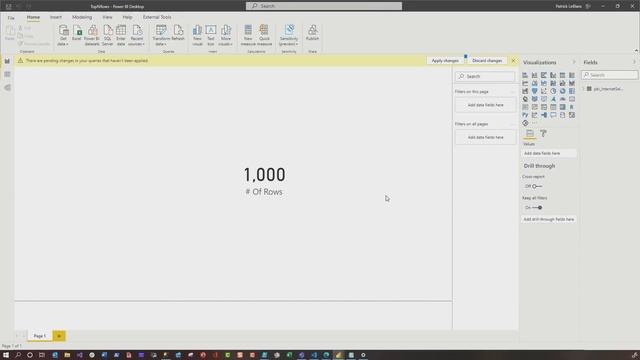The width and height of the screenshot is (640, 360).
Task: Open the Fields well tab in Visualizations
Action: [530, 133]
